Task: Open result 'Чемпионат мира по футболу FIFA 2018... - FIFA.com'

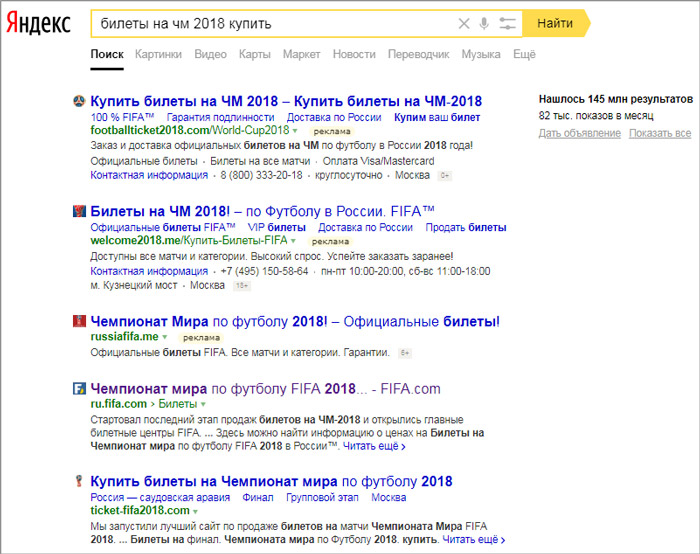Action: tap(265, 389)
